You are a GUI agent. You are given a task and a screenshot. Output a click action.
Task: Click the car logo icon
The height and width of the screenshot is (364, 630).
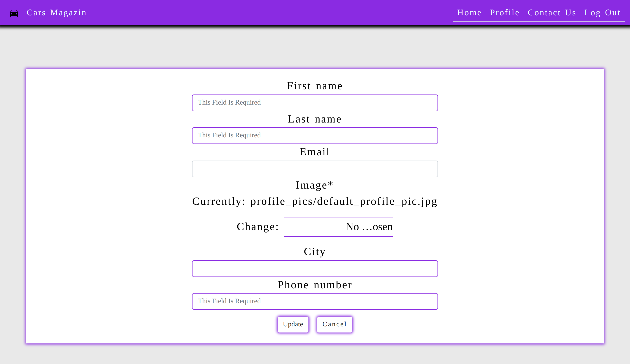(x=14, y=13)
